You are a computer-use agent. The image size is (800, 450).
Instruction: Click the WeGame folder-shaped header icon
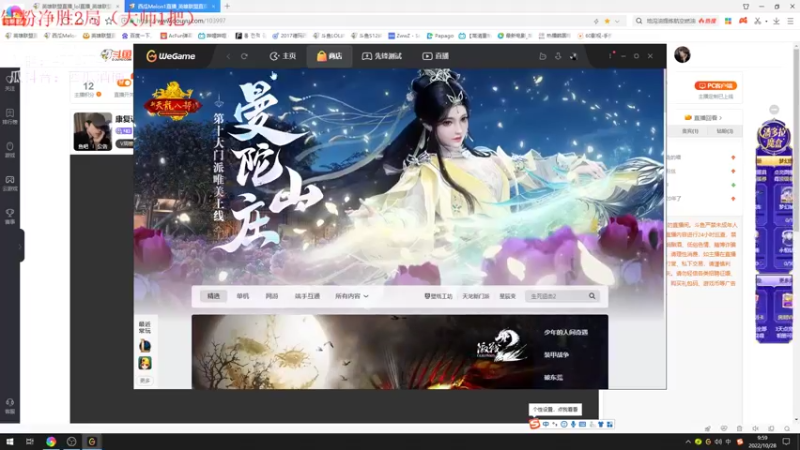pos(543,56)
